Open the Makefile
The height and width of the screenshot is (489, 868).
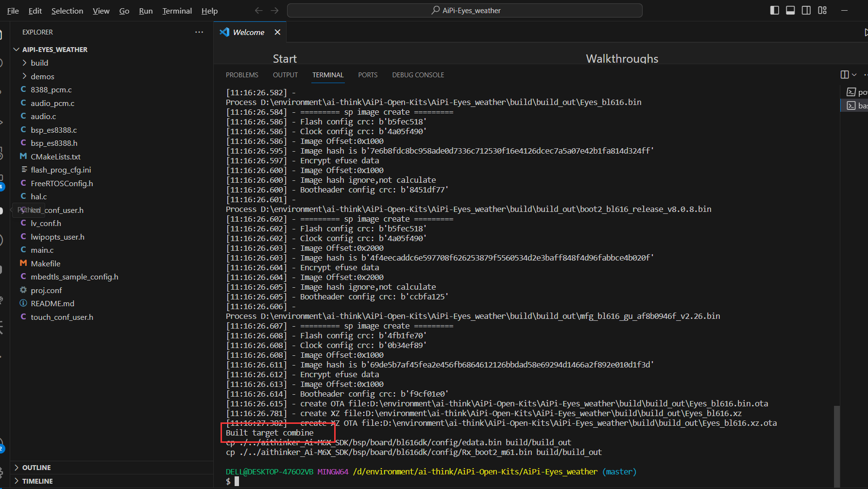click(x=112, y=263)
